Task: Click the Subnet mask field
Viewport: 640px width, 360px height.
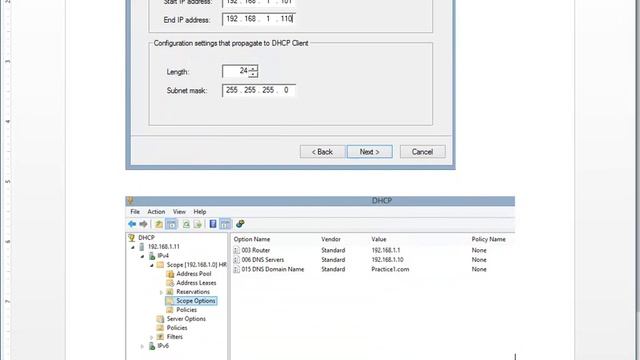Action: coord(259,90)
